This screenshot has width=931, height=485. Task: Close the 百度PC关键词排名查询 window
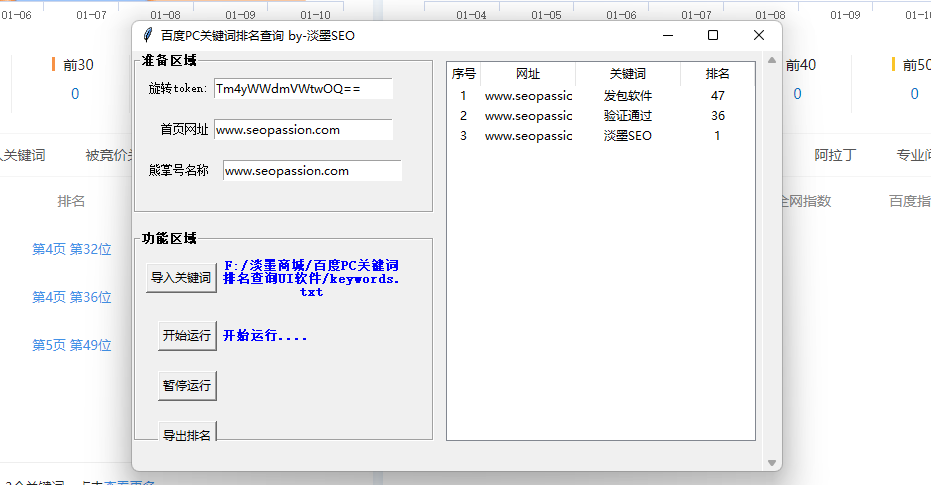point(759,35)
